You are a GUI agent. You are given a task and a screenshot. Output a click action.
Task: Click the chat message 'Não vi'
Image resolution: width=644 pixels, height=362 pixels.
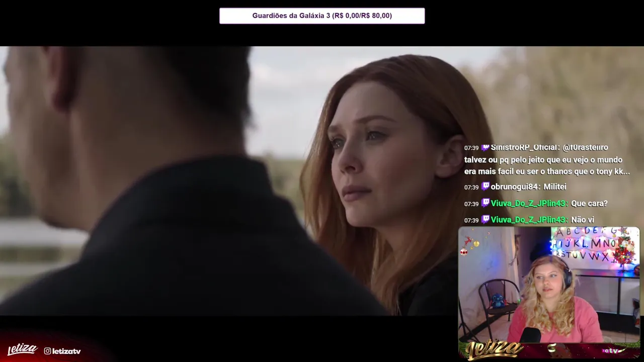tap(583, 220)
